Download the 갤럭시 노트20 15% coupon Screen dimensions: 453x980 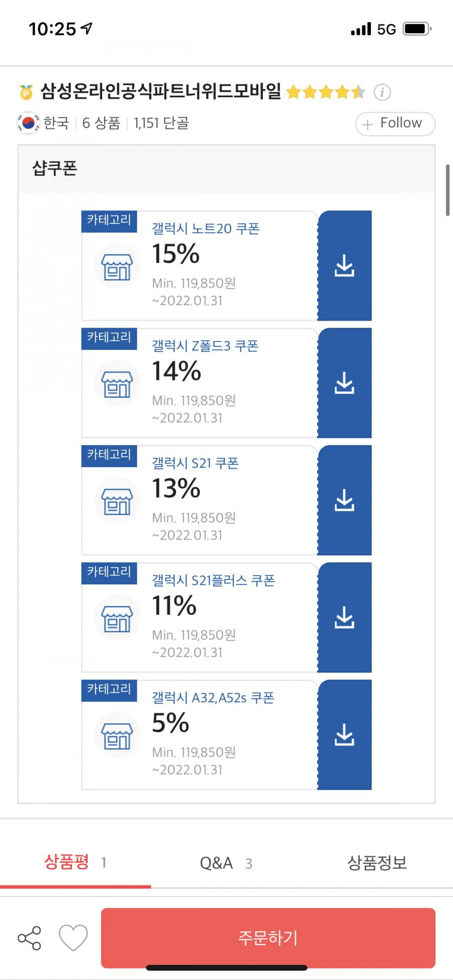click(x=345, y=266)
